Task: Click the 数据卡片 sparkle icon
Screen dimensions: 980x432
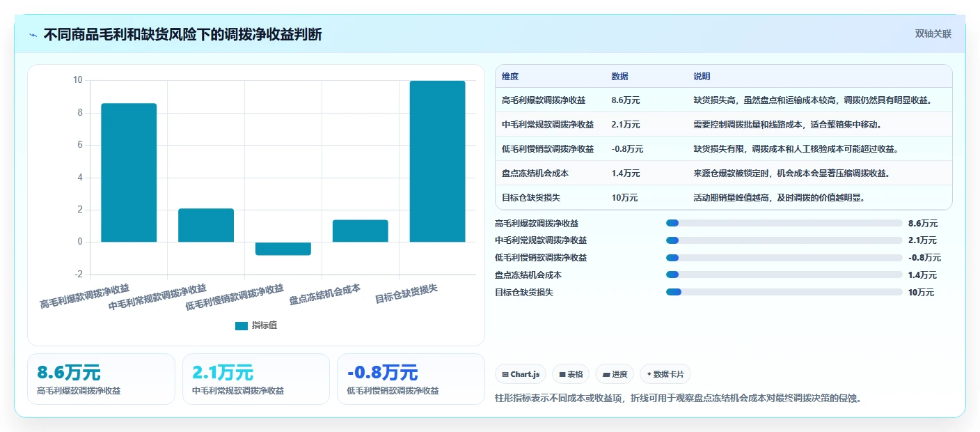Action: pyautogui.click(x=649, y=374)
